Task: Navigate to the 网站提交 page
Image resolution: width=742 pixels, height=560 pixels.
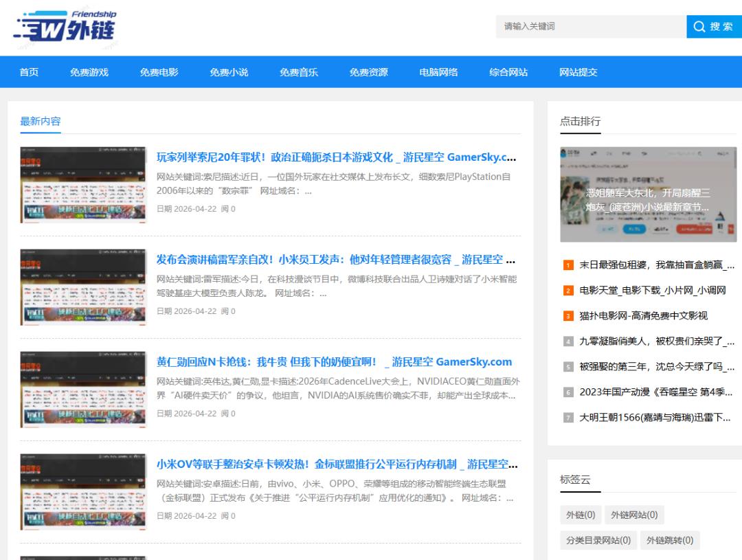Action: 578,72
